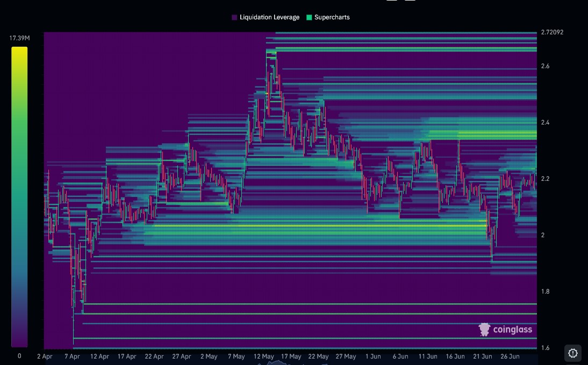Click the yellow-to-purple heatmap color scale bar
The image size is (588, 365).
(19, 197)
